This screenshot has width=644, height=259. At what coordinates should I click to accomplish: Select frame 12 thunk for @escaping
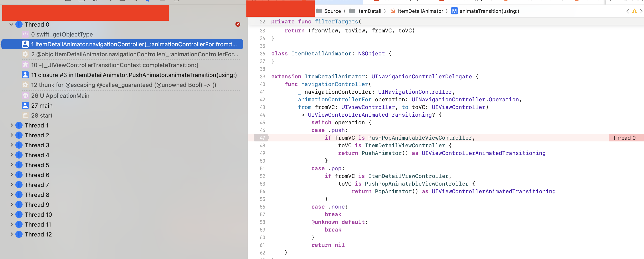pyautogui.click(x=122, y=85)
